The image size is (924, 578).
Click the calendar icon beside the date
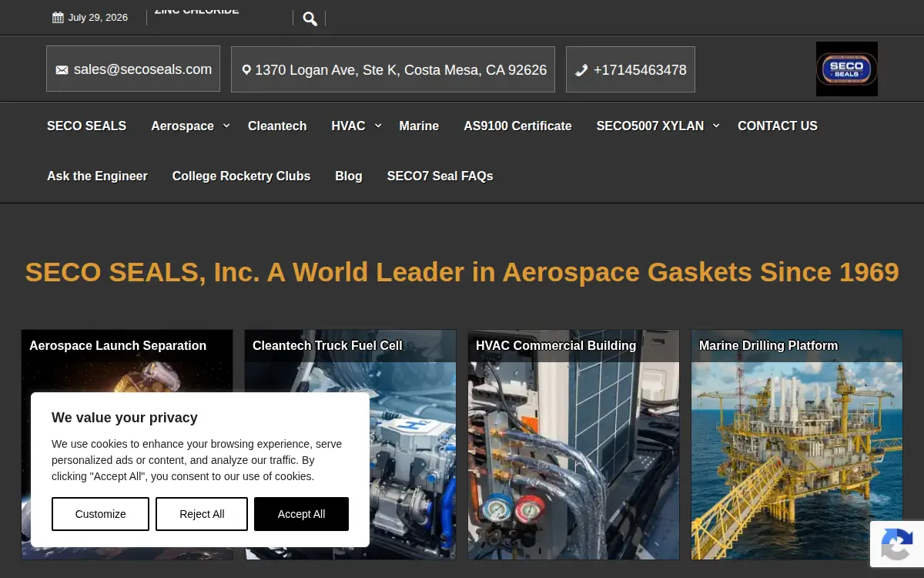point(58,18)
